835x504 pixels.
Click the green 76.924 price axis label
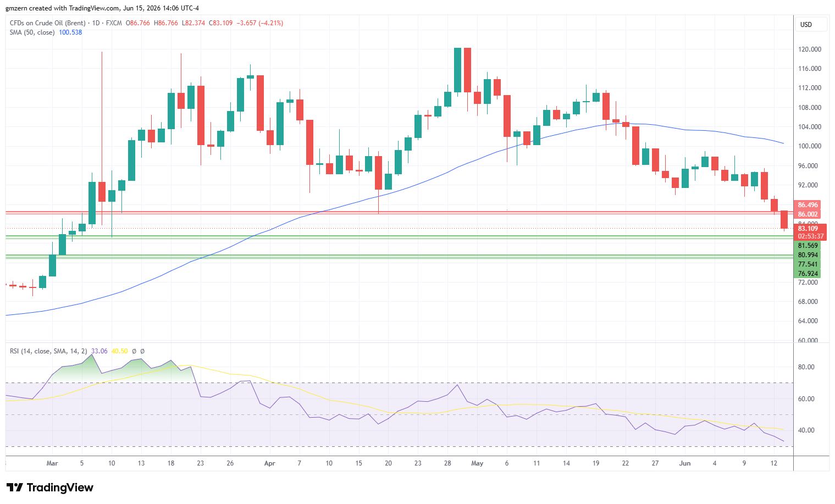808,274
